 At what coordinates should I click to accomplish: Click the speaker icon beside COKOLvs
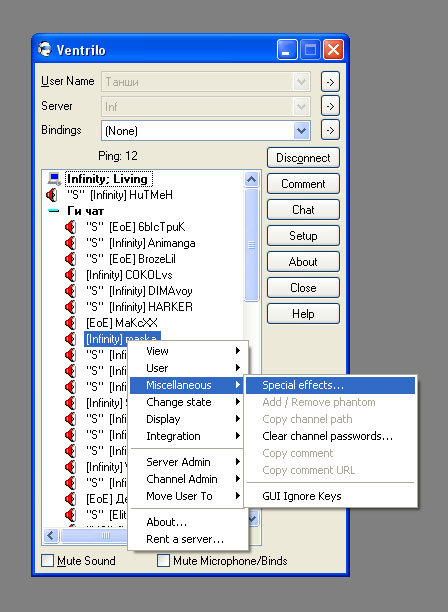click(x=70, y=275)
